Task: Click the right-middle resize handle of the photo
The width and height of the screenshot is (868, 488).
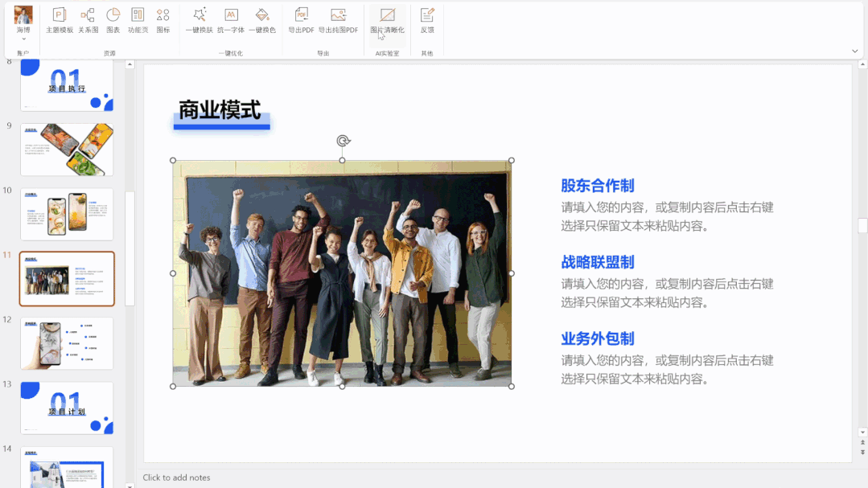Action: pyautogui.click(x=512, y=273)
